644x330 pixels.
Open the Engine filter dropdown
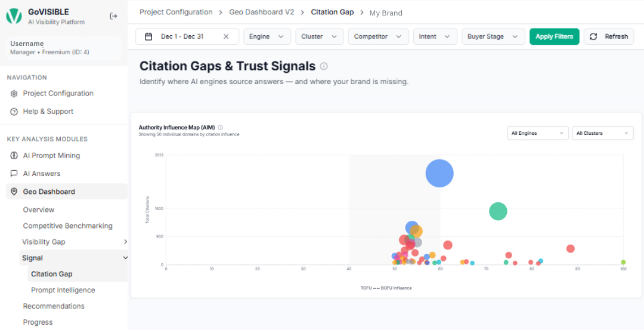coord(267,36)
